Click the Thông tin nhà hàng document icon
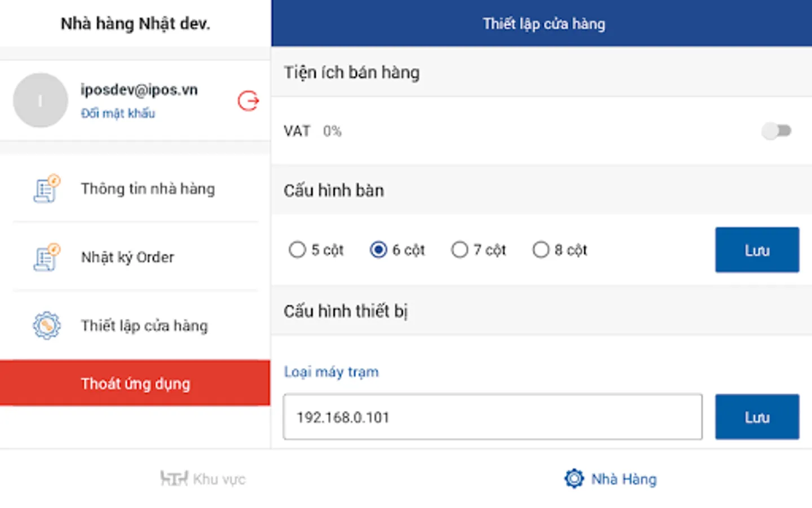This screenshot has width=812, height=508. 46,189
